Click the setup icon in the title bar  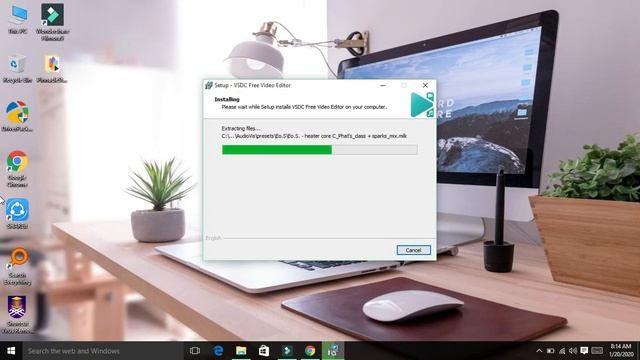point(209,85)
